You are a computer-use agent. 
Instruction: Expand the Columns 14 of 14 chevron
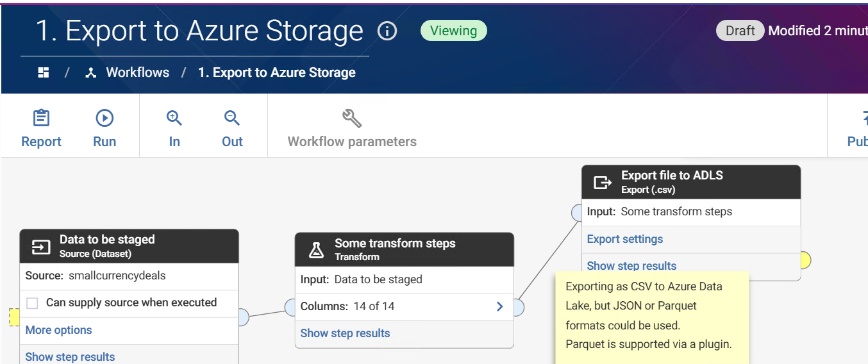click(500, 307)
